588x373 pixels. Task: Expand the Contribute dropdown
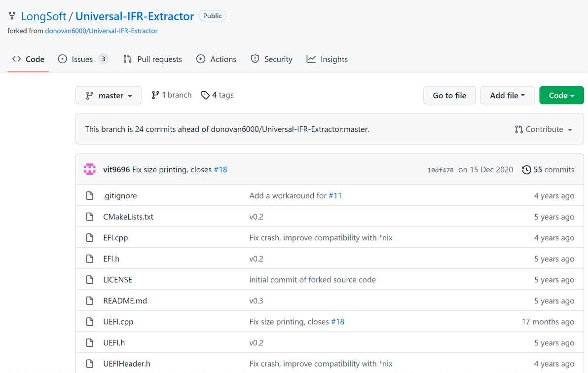(544, 129)
